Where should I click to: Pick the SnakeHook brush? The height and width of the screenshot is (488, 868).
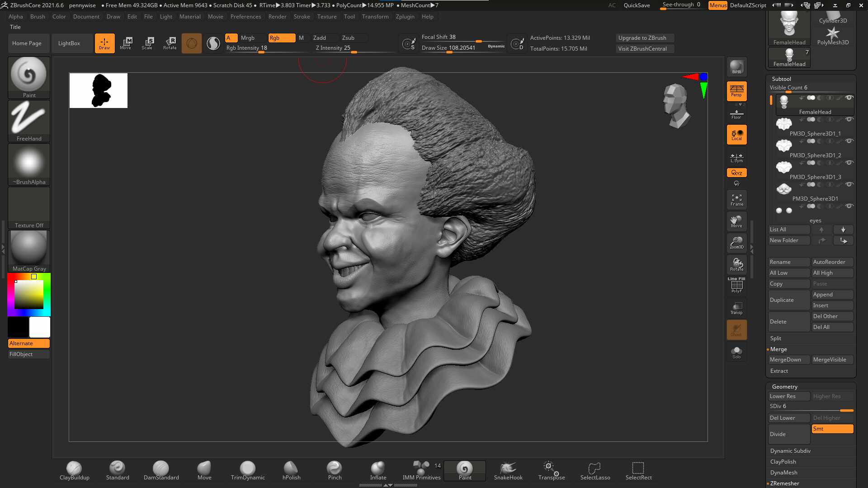click(508, 470)
